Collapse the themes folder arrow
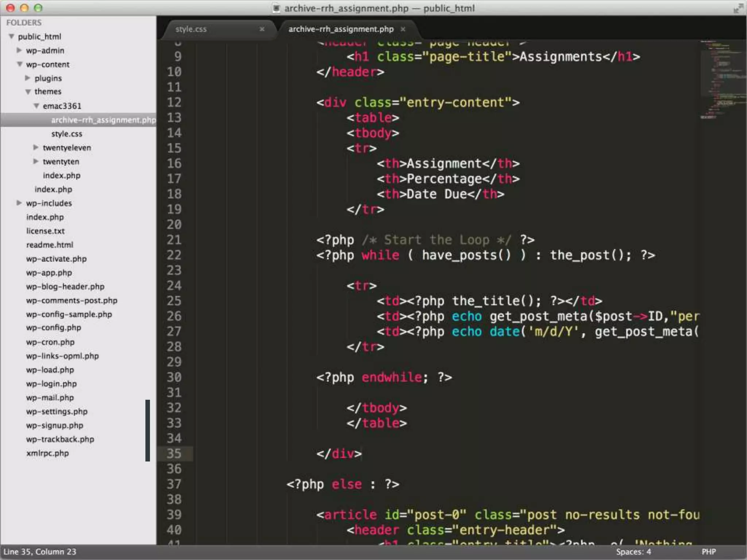The image size is (747, 560). pos(28,92)
